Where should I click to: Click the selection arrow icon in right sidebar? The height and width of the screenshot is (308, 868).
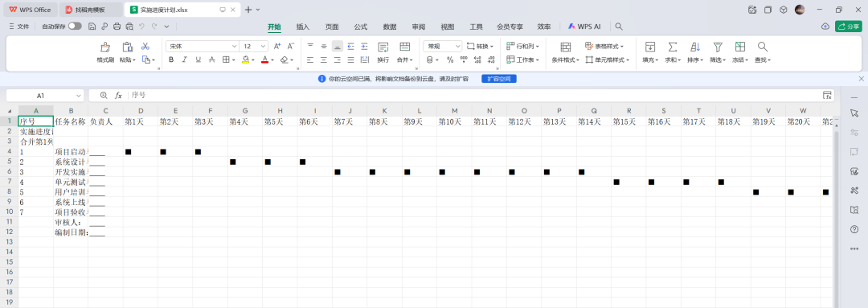(854, 113)
